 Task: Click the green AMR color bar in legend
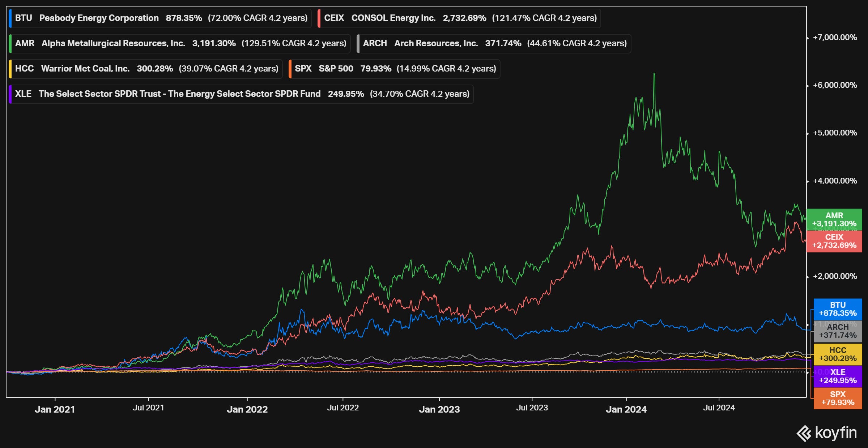[x=10, y=43]
